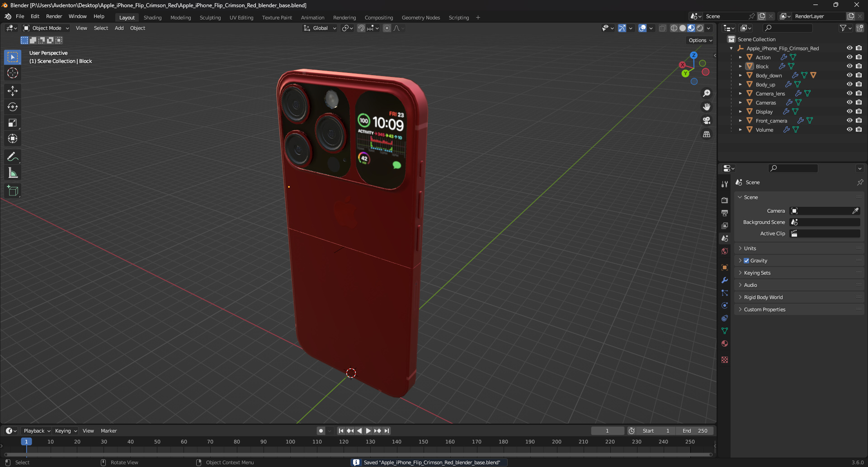Open the Render menu
Screen dimensions: 868x467
(54, 16)
